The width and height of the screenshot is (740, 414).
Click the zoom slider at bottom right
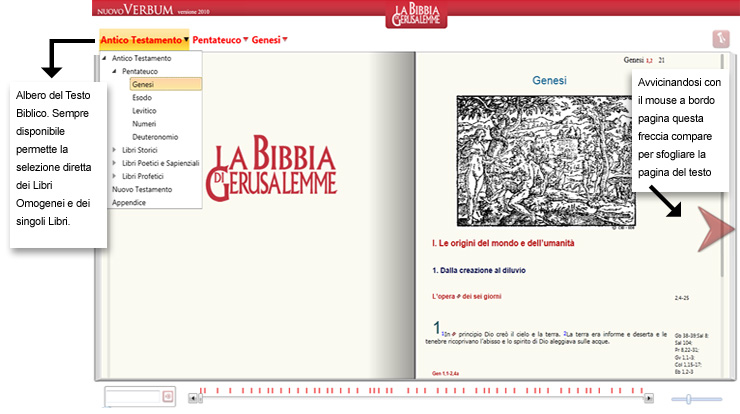point(688,399)
